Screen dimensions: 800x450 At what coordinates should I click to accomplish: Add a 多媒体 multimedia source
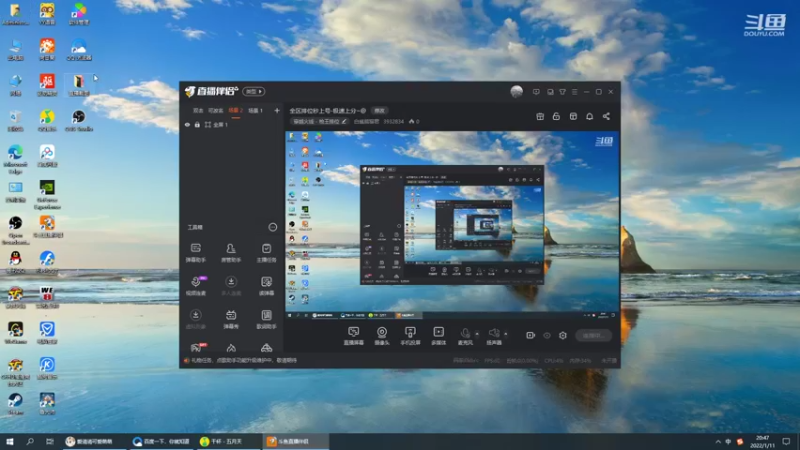tap(438, 336)
